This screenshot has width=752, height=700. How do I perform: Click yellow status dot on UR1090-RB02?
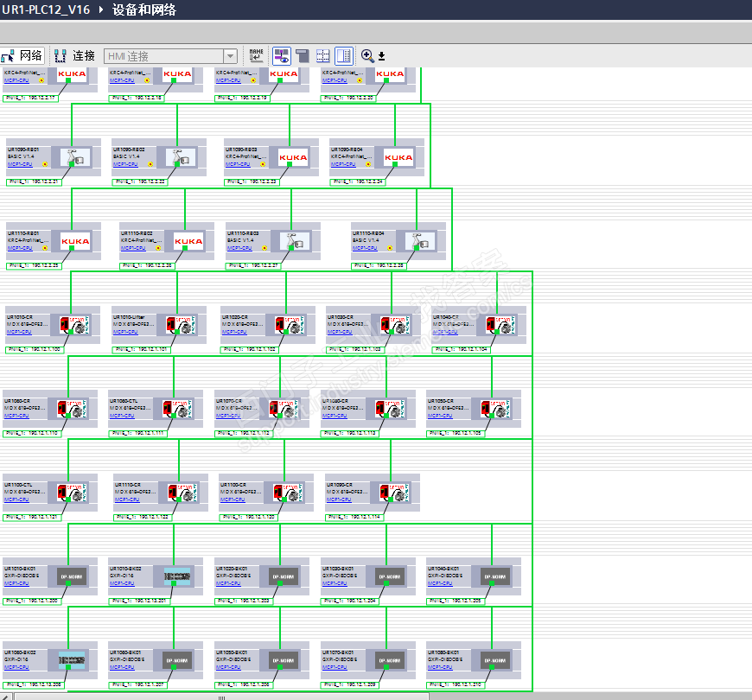coord(150,164)
